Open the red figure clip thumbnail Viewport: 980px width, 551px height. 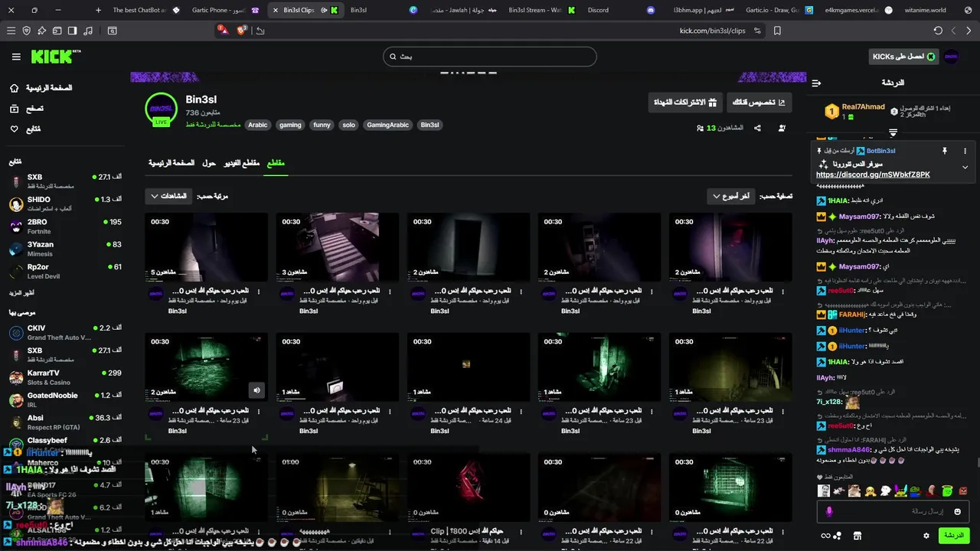click(469, 487)
